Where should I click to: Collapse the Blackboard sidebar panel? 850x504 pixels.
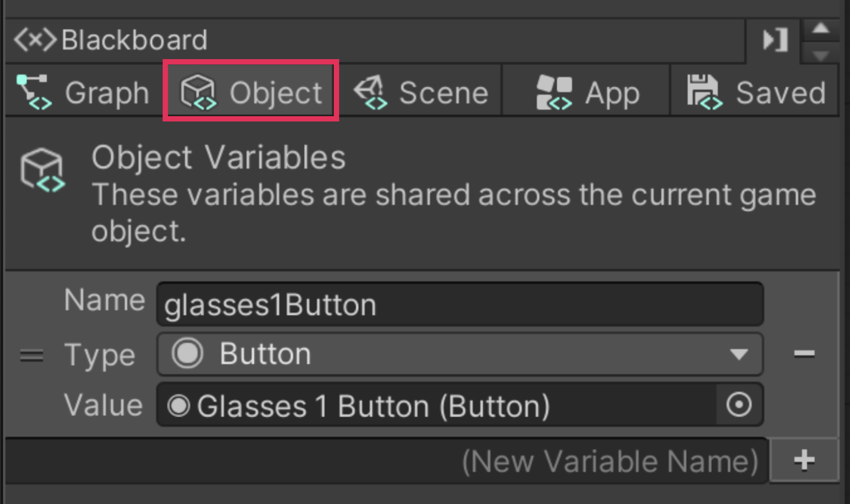774,40
